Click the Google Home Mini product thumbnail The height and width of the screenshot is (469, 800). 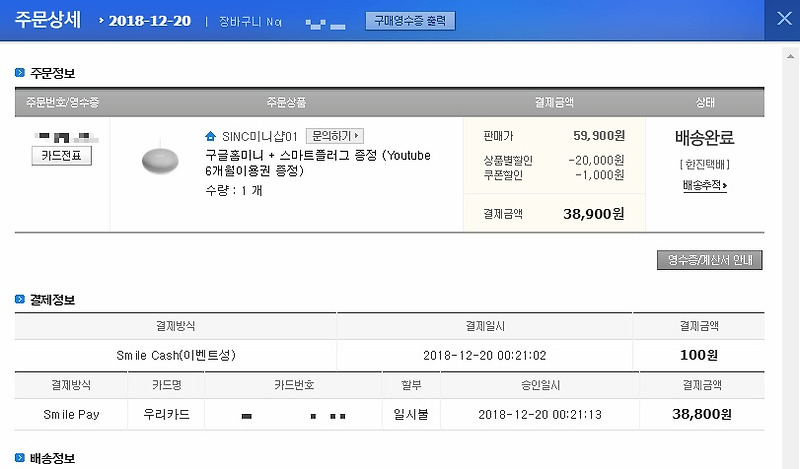pyautogui.click(x=160, y=159)
